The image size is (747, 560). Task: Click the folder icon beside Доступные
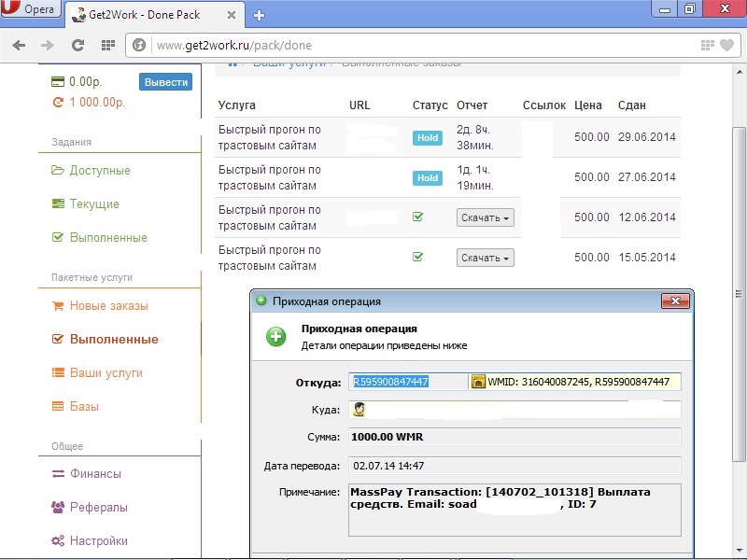[58, 170]
